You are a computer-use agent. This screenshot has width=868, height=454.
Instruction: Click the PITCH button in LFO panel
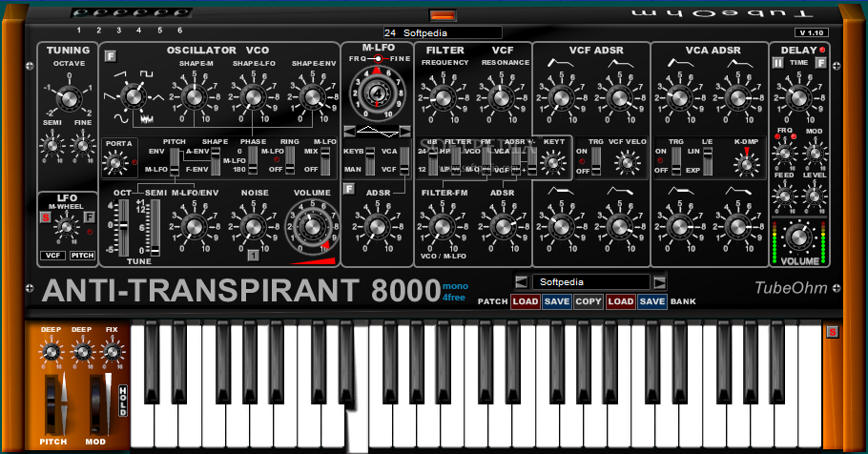[x=82, y=256]
